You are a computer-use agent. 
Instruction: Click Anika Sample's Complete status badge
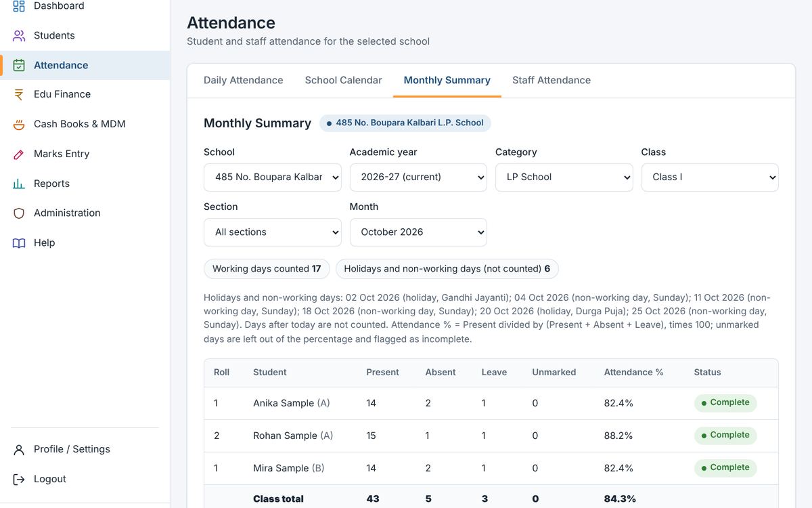pos(725,403)
